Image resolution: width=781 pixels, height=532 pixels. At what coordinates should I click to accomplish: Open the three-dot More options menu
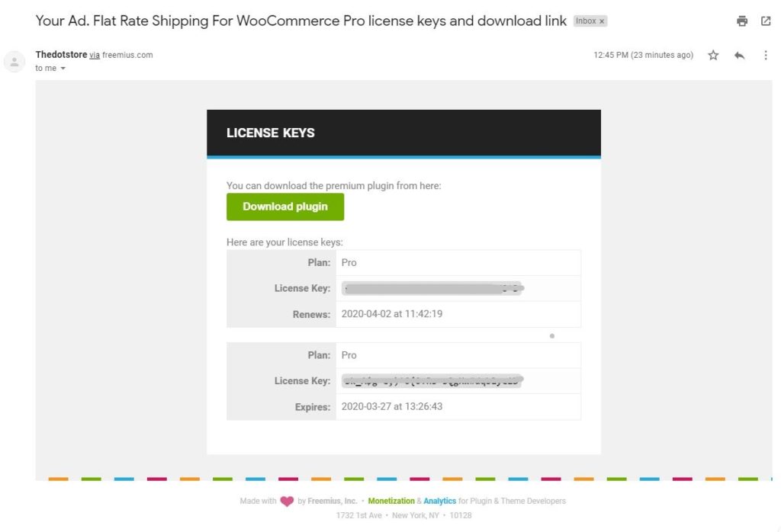tap(766, 55)
